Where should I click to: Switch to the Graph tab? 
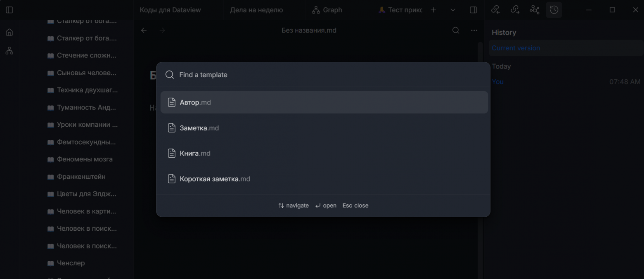tap(327, 10)
